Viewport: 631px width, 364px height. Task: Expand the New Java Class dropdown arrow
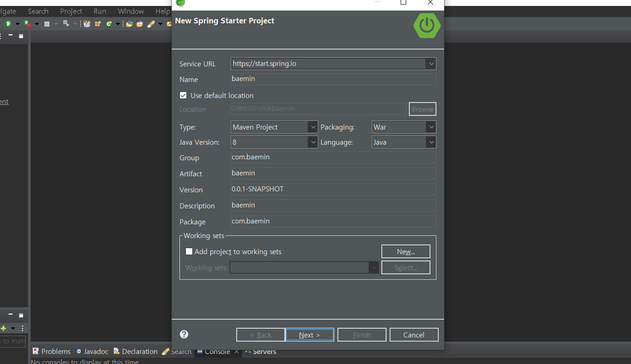point(118,24)
